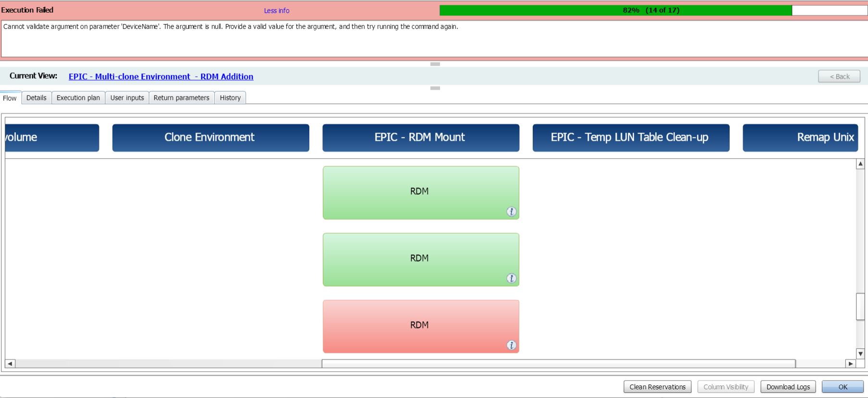Open info icon on the second green RDM step
Viewport: 868px width, 398px height.
click(x=512, y=278)
